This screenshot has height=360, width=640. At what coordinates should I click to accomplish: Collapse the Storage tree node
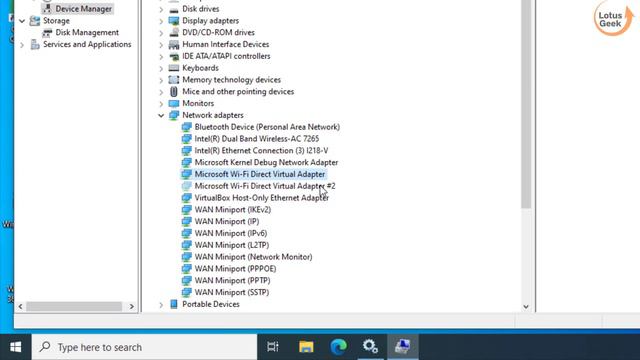[x=22, y=21]
